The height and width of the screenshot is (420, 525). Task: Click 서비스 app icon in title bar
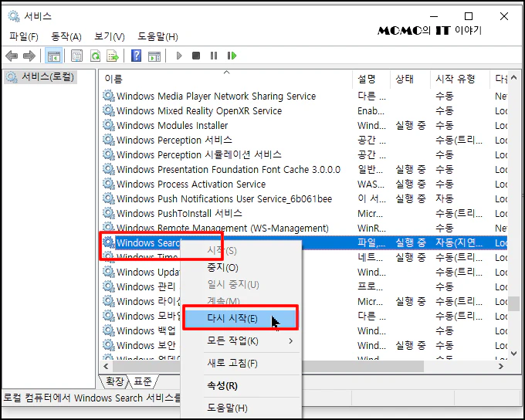pos(14,16)
